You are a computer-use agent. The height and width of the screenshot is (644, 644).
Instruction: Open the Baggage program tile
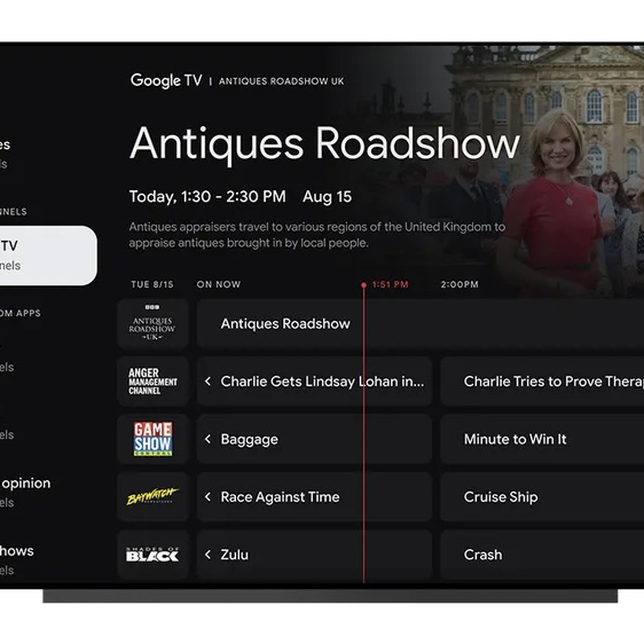click(314, 439)
